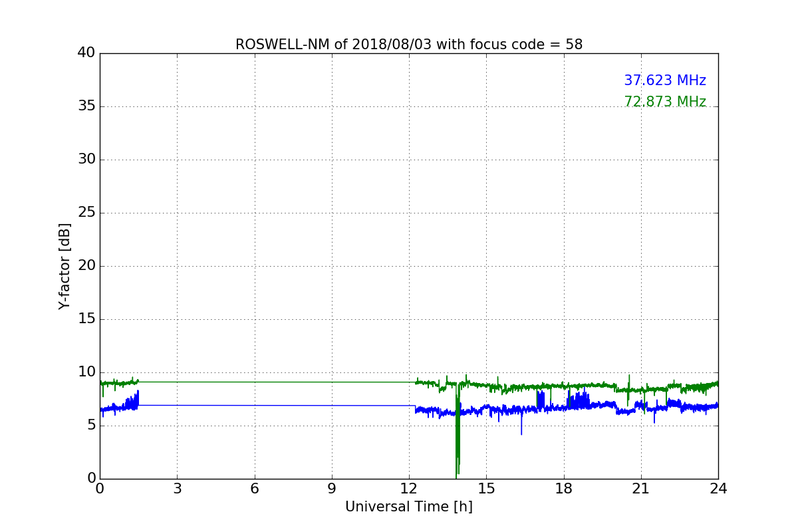
Task: Click x-axis tick label 3
Action: (177, 489)
